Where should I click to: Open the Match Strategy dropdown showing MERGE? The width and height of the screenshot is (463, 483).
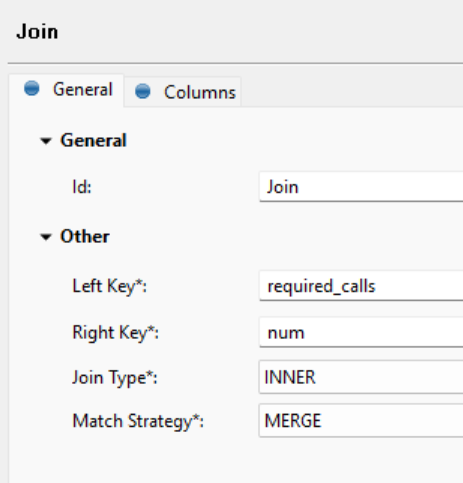click(x=361, y=420)
